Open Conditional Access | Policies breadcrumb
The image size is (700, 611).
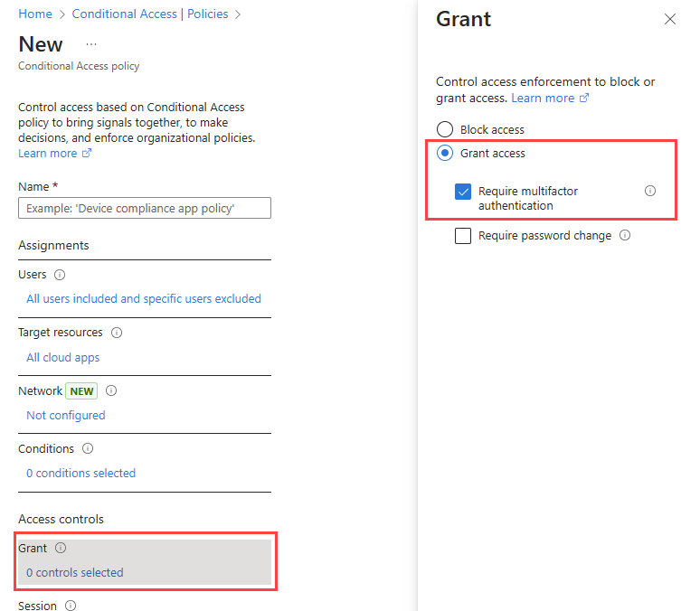click(x=150, y=14)
